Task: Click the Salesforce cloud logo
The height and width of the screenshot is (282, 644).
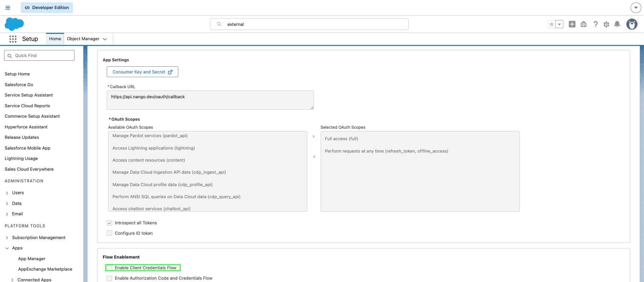Action: pos(14,24)
